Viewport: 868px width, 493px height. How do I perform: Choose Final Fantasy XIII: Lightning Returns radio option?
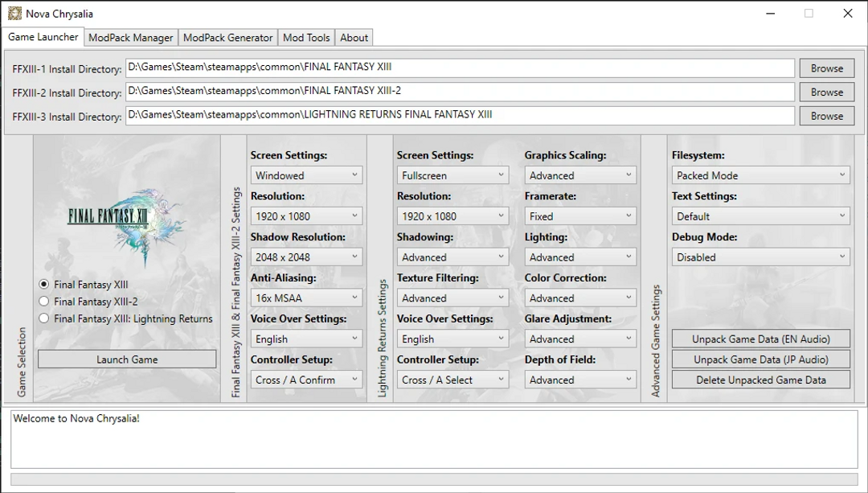(x=44, y=318)
